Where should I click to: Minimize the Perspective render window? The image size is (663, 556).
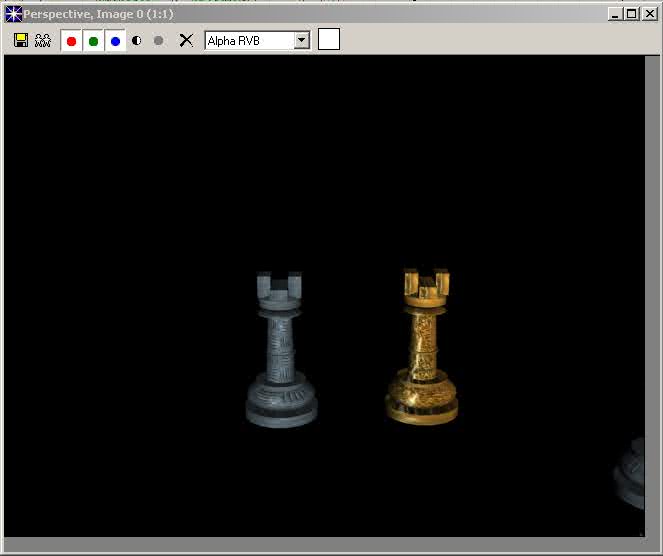pyautogui.click(x=615, y=14)
